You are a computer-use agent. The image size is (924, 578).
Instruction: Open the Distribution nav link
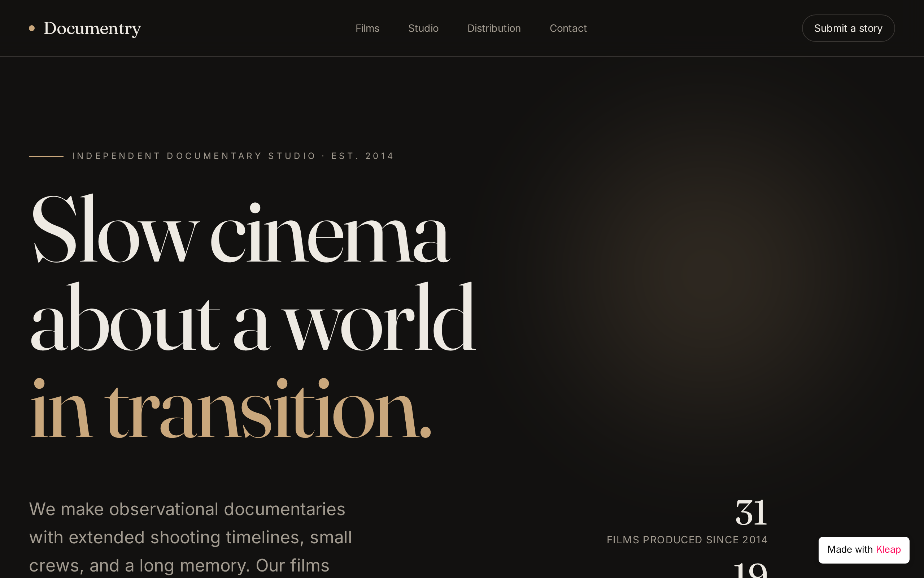[x=494, y=28]
